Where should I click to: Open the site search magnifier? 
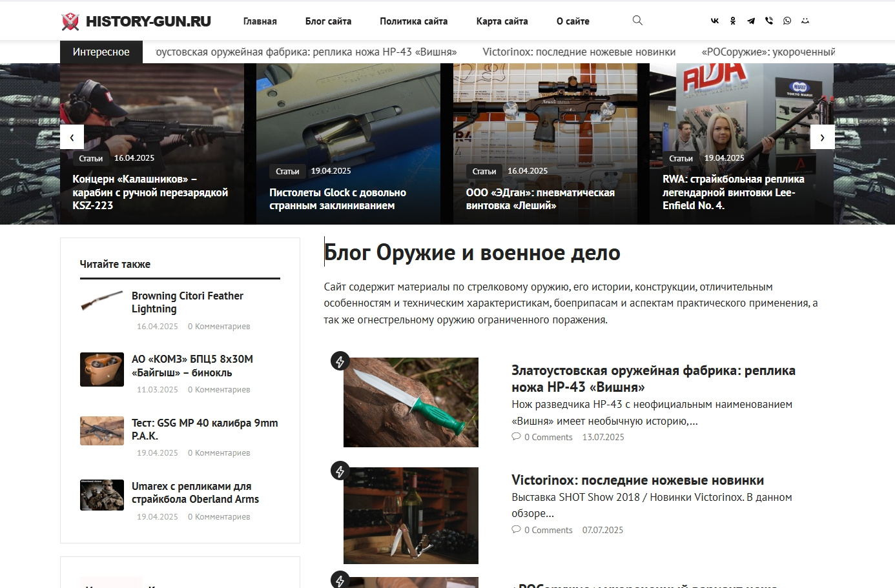point(637,21)
